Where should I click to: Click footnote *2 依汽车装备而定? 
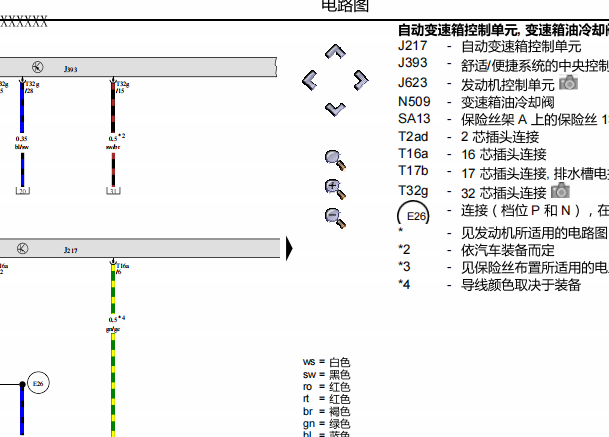(x=476, y=250)
